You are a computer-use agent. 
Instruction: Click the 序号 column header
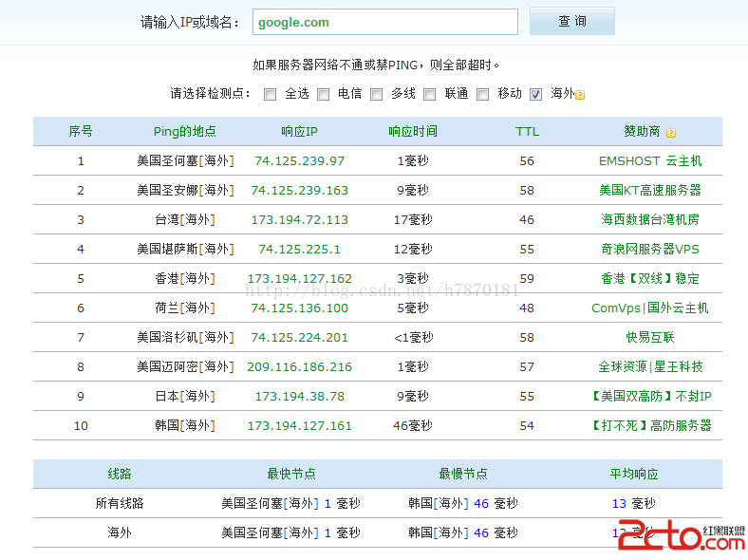pyautogui.click(x=81, y=131)
